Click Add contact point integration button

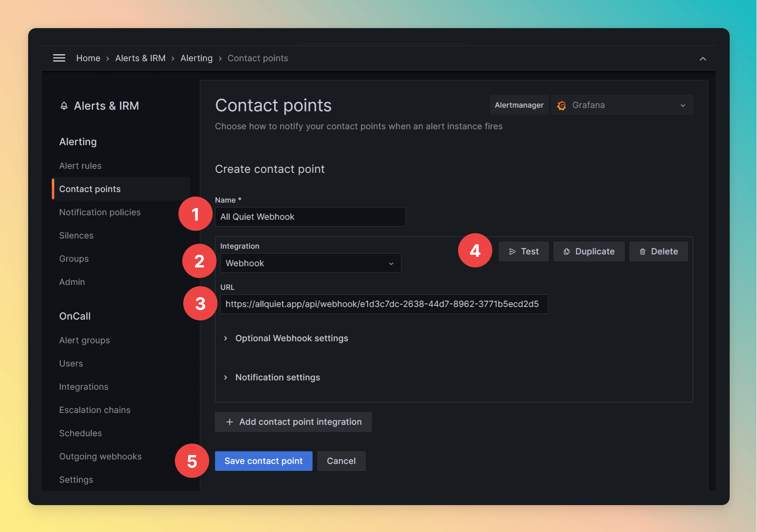pyautogui.click(x=293, y=422)
